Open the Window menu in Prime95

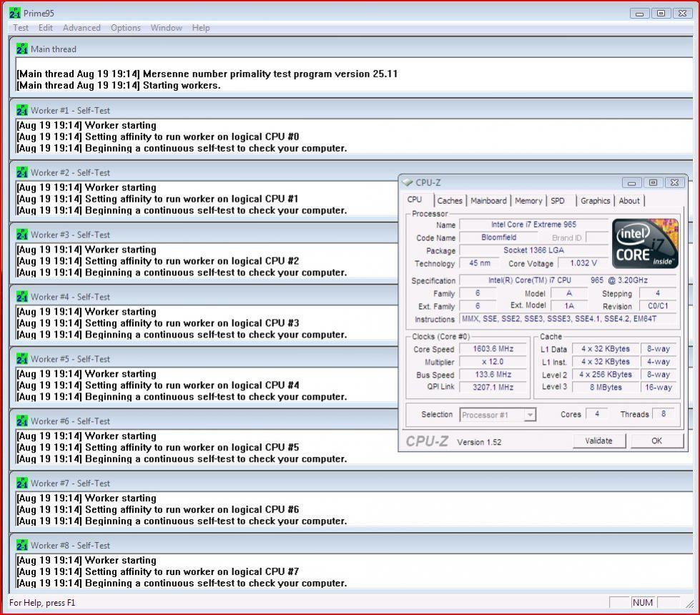pyautogui.click(x=166, y=28)
